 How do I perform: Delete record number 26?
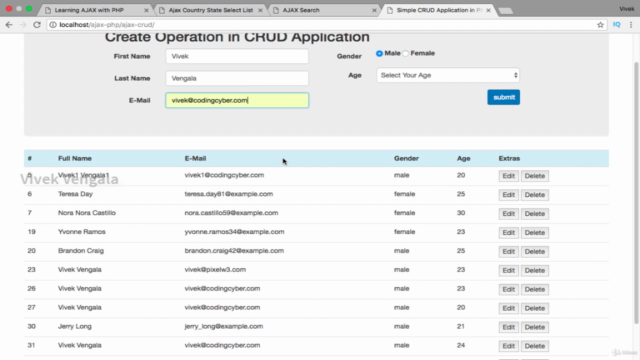[535, 289]
